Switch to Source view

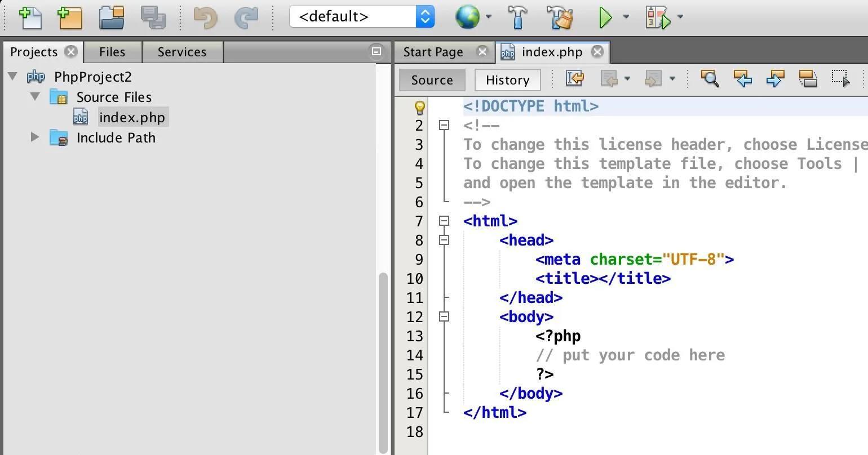432,80
